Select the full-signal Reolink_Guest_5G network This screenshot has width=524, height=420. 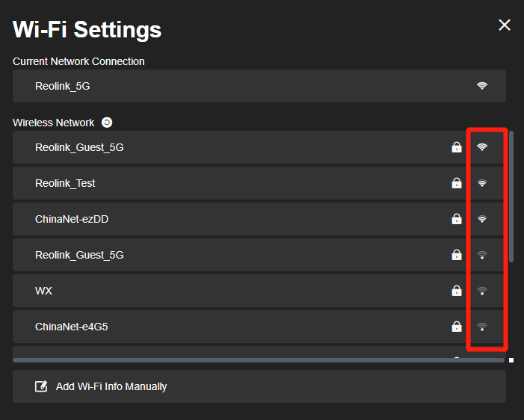[259, 147]
